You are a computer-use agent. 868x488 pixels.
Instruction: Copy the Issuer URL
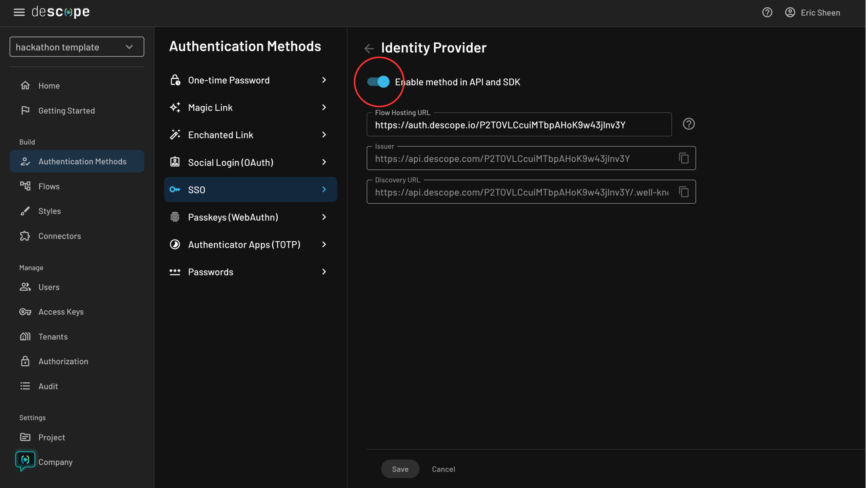pos(684,158)
